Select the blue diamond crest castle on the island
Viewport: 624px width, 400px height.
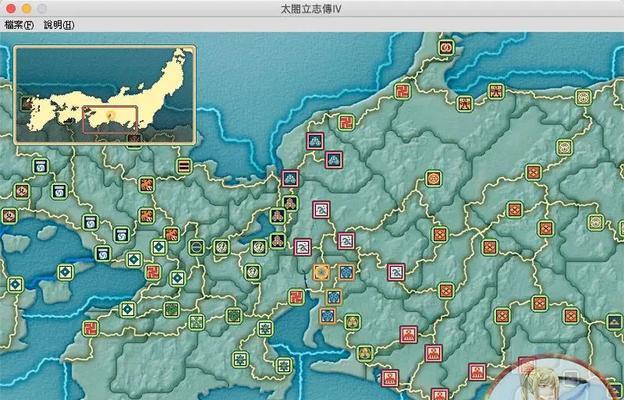click(65, 272)
